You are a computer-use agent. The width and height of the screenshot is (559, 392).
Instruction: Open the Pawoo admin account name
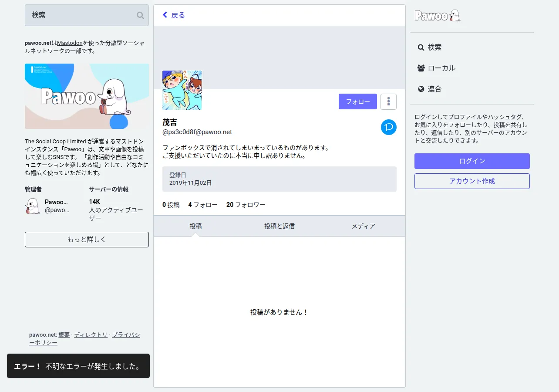pyautogui.click(x=56, y=202)
